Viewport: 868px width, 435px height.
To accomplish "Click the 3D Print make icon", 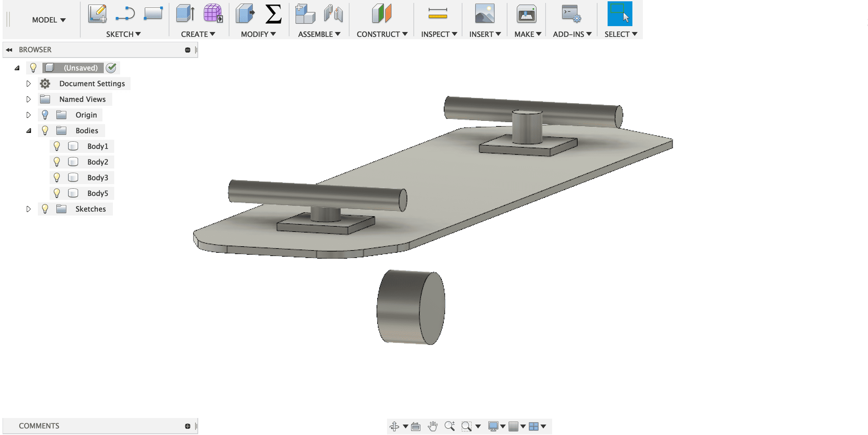I will tap(526, 13).
